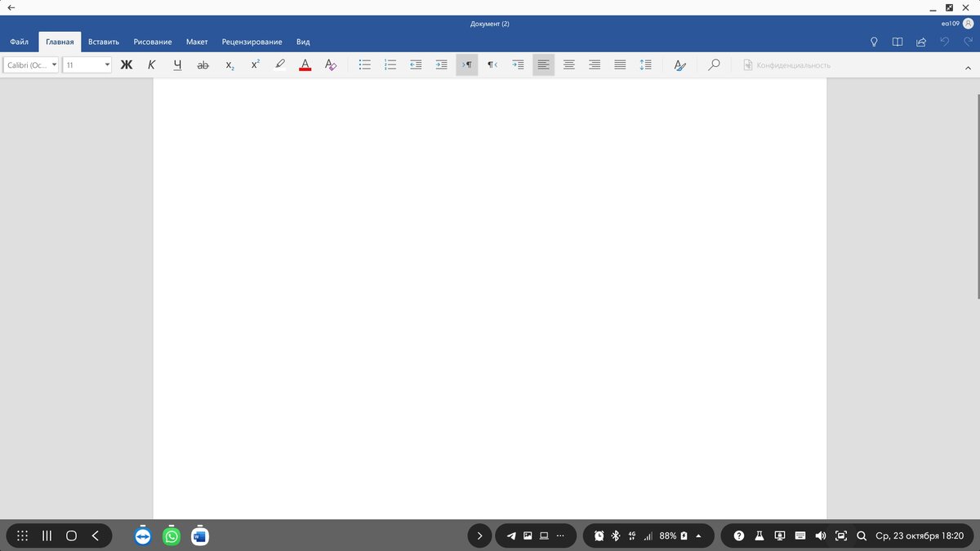Open the Рецензирование tab
Image resolution: width=980 pixels, height=551 pixels.
point(252,41)
